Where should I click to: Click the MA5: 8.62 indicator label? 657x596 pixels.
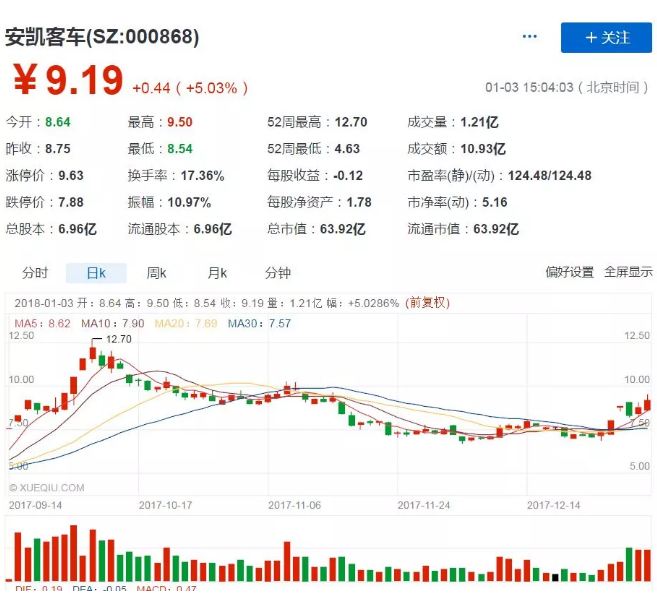[x=42, y=323]
